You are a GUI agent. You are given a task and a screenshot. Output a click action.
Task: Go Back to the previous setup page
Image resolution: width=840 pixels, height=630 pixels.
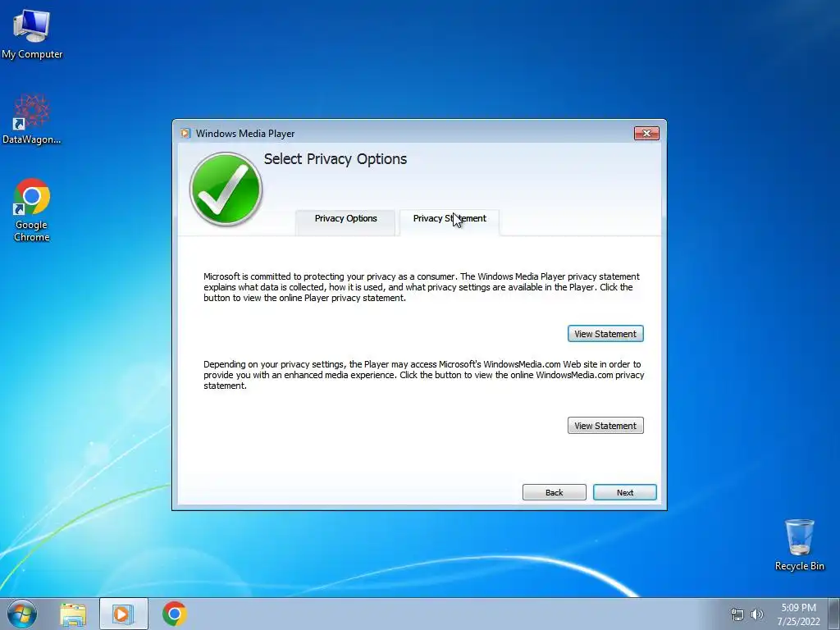pyautogui.click(x=554, y=492)
